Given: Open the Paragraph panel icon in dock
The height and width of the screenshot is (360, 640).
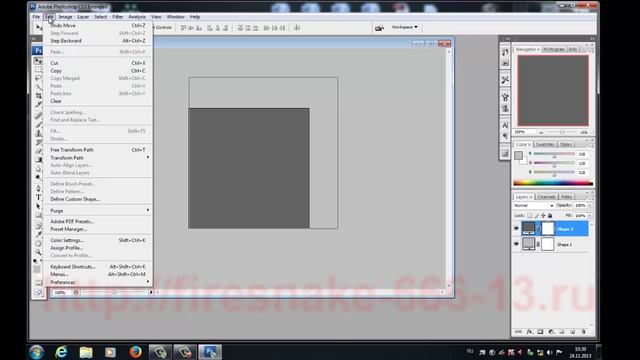Looking at the screenshot, I should (x=505, y=136).
